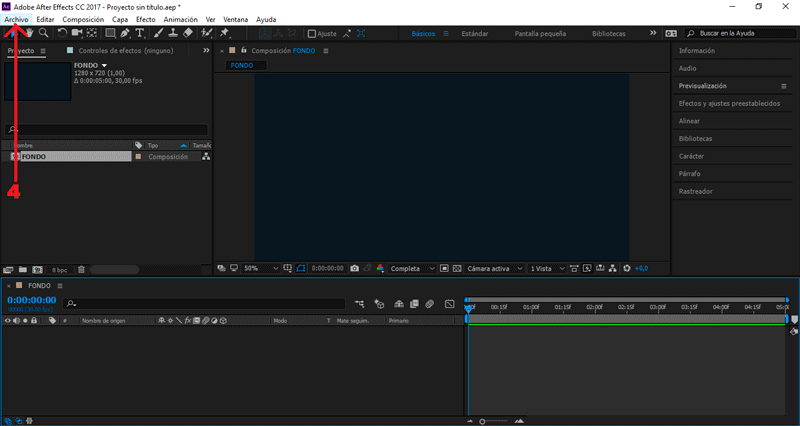Screen dimensions: 800x426
Task: Select the Puppet Pin tool
Action: pos(224,33)
